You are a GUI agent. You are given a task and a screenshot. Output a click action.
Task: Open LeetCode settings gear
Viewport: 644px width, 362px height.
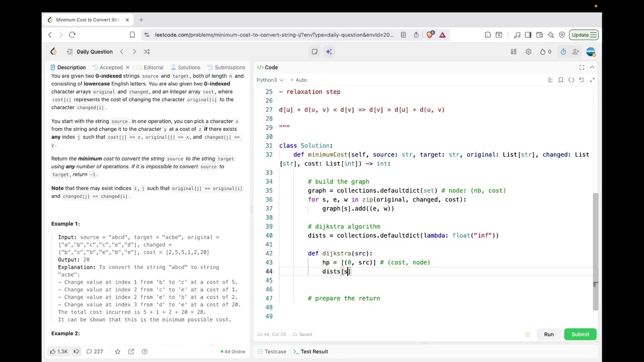[528, 51]
